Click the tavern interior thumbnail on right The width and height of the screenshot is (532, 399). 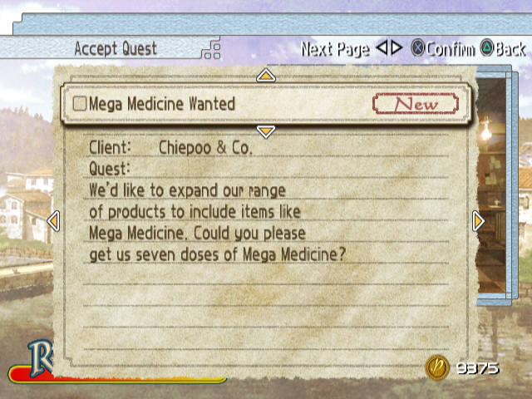tap(491, 185)
